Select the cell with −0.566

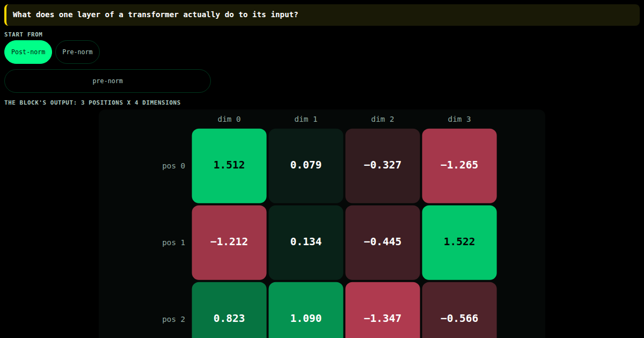(x=459, y=310)
